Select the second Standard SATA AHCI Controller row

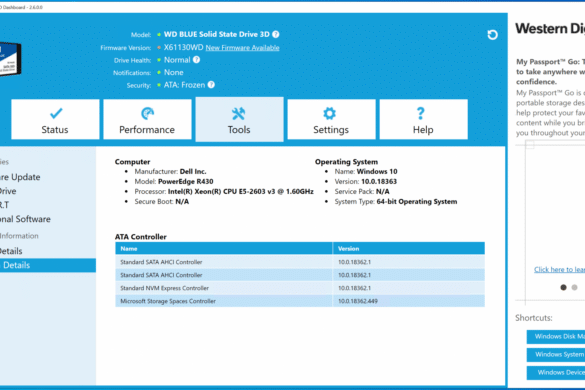click(x=300, y=275)
